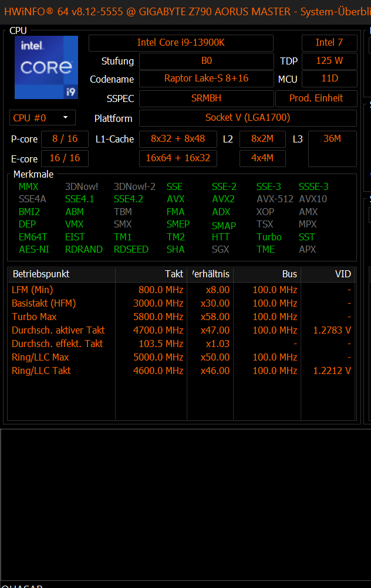371x588 pixels.
Task: Click the 11D MCU value
Action: [x=329, y=79]
